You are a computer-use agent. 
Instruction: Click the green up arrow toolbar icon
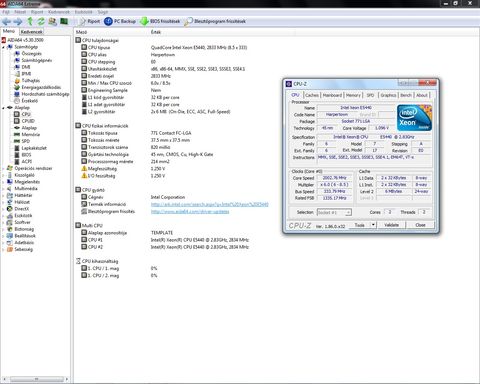(x=30, y=22)
